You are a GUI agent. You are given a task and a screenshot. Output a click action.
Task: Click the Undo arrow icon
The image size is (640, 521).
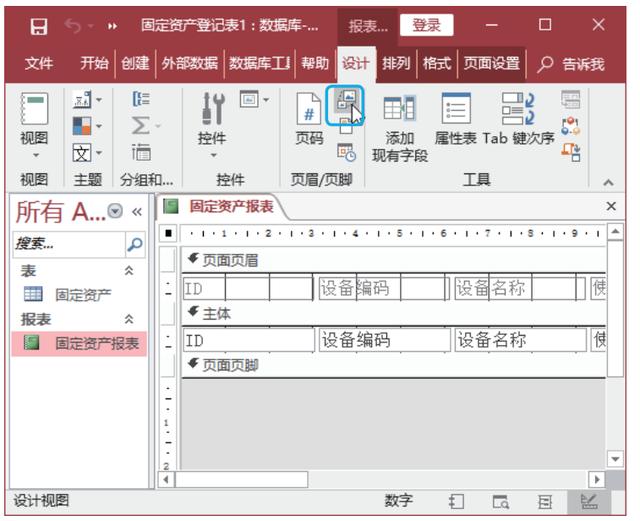[x=73, y=27]
